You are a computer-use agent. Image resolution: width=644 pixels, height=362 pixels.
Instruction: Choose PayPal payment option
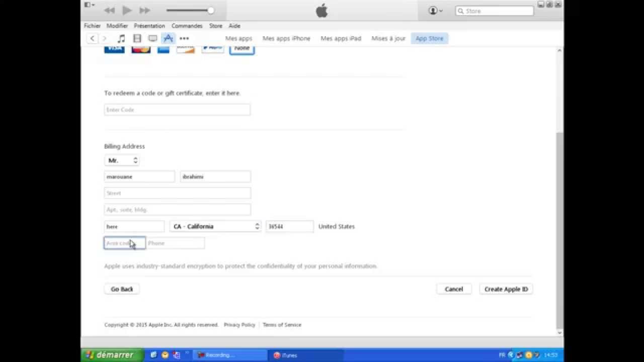click(213, 49)
